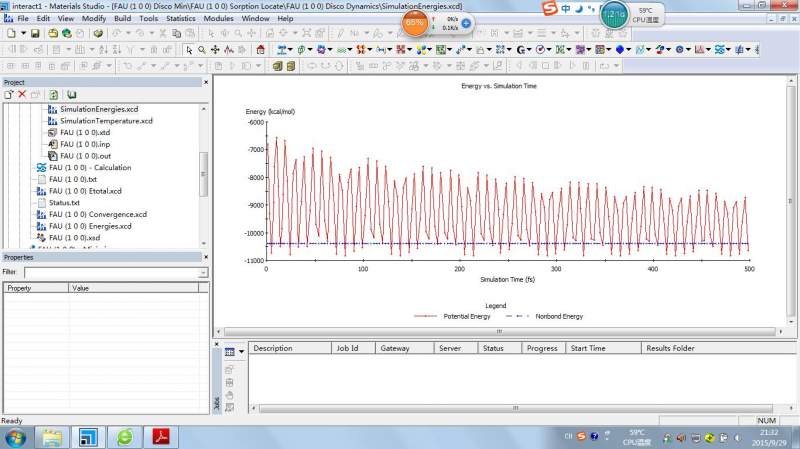Screen dimensions: 800x449
Task: Open the Modules menu
Action: pyautogui.click(x=218, y=18)
